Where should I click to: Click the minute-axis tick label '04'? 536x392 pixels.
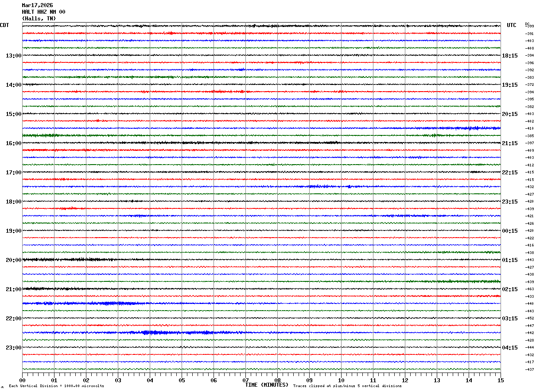click(x=150, y=380)
